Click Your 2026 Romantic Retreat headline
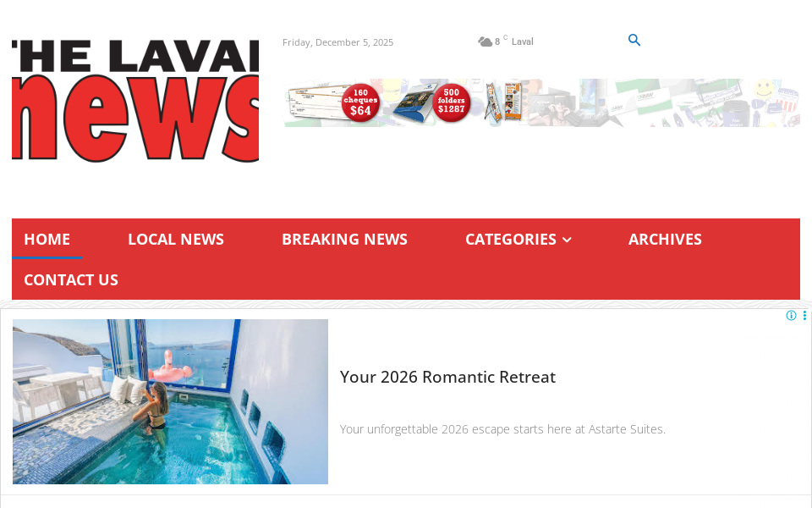 pos(447,377)
